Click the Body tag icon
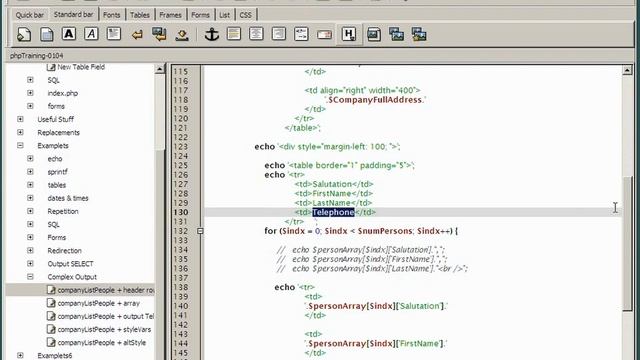The image size is (640, 360). pos(47,34)
